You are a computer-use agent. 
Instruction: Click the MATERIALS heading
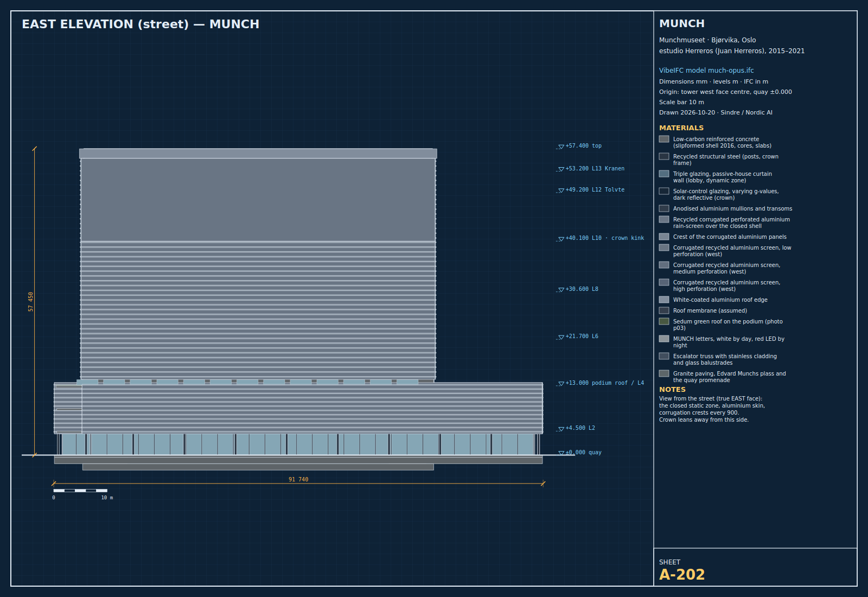pyautogui.click(x=681, y=128)
